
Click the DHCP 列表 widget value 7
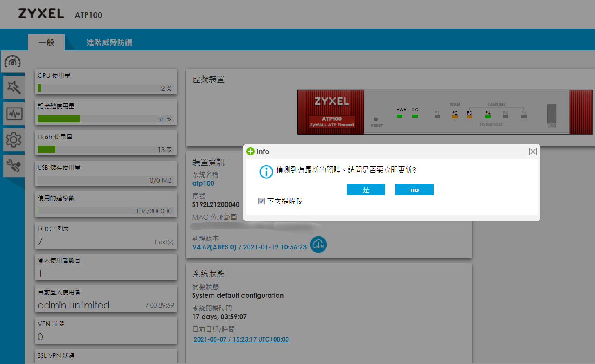point(40,242)
